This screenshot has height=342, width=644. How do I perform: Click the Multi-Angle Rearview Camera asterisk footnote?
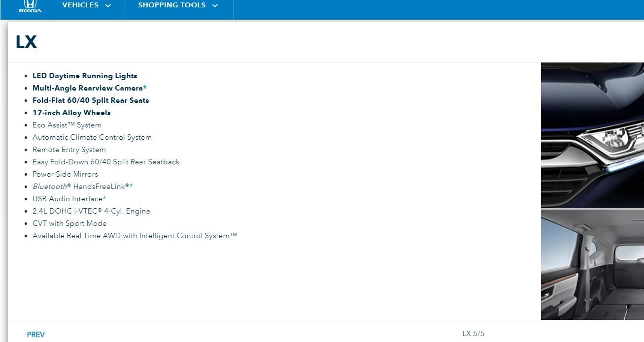[x=145, y=88]
